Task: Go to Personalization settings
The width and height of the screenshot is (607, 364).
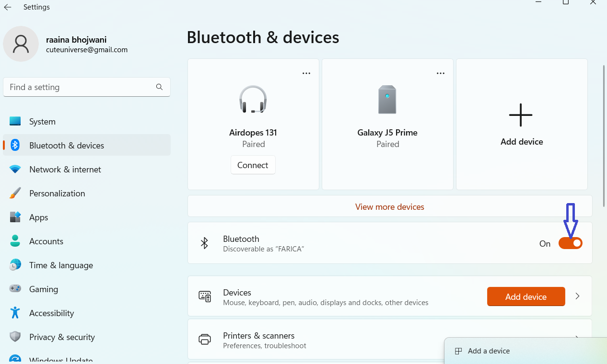Action: tap(57, 193)
